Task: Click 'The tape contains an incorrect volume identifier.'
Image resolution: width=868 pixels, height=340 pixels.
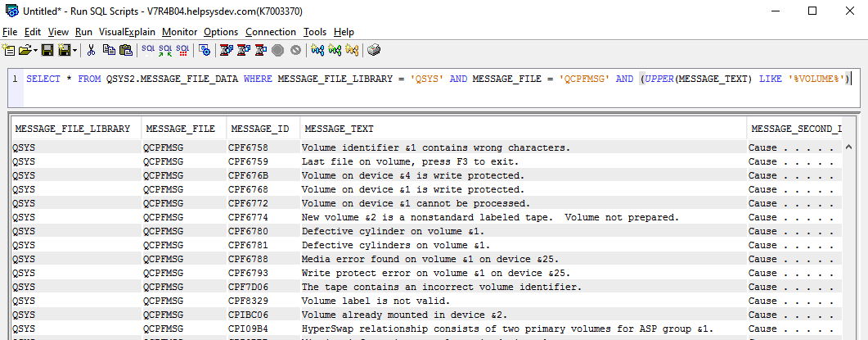Action: (442, 287)
